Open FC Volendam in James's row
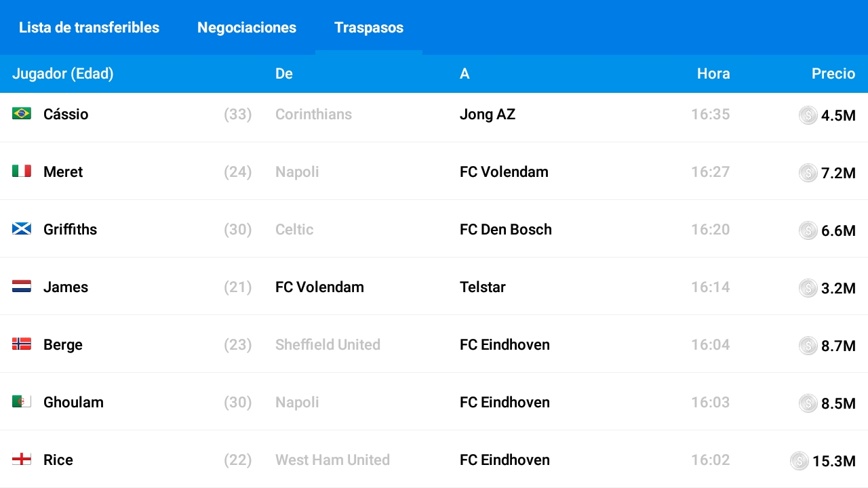The height and width of the screenshot is (488, 868). 319,287
